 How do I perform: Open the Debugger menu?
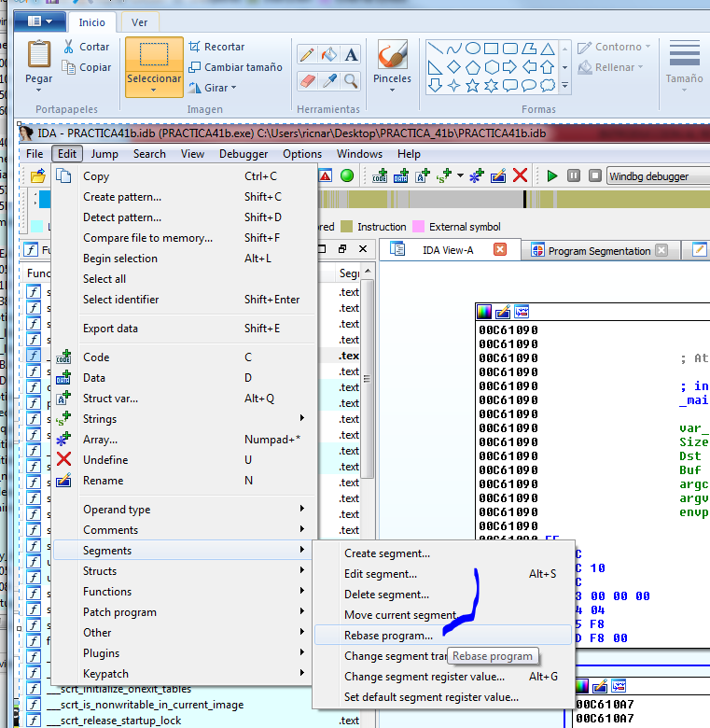(243, 154)
